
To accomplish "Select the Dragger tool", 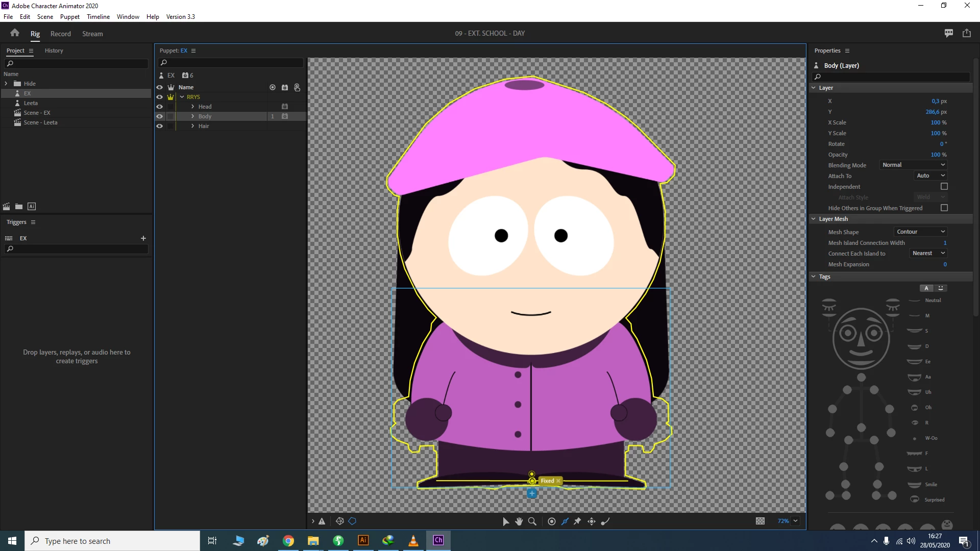I will point(592,521).
